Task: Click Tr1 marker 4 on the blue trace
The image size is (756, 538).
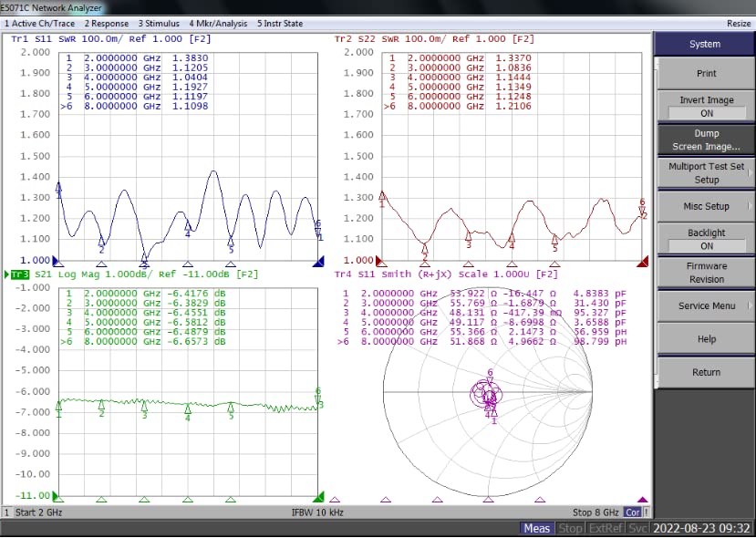Action: [188, 229]
